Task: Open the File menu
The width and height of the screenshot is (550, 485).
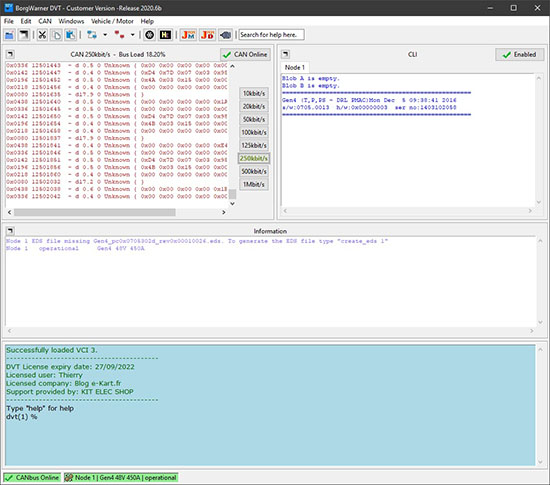Action: click(x=9, y=21)
